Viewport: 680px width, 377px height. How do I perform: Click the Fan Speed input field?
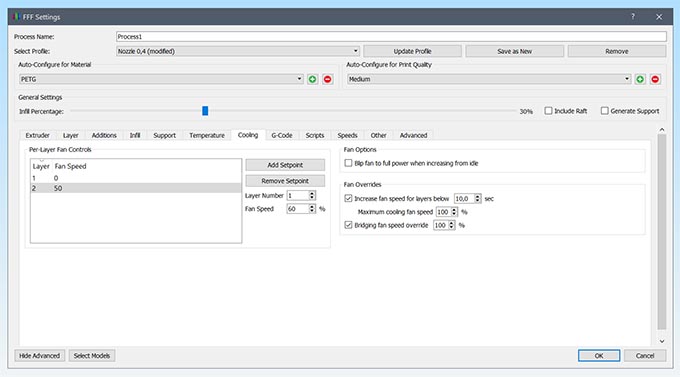[298, 209]
